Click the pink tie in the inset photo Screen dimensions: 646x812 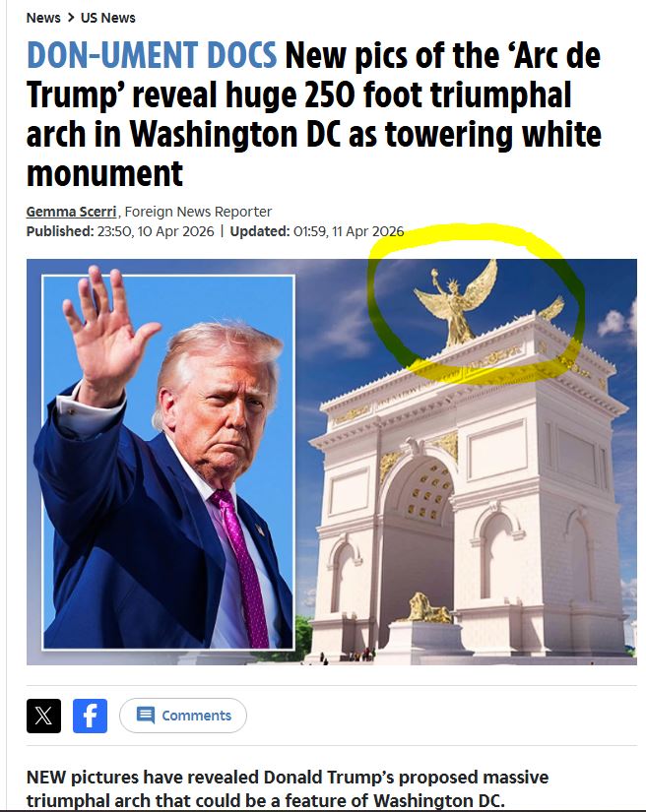243,565
